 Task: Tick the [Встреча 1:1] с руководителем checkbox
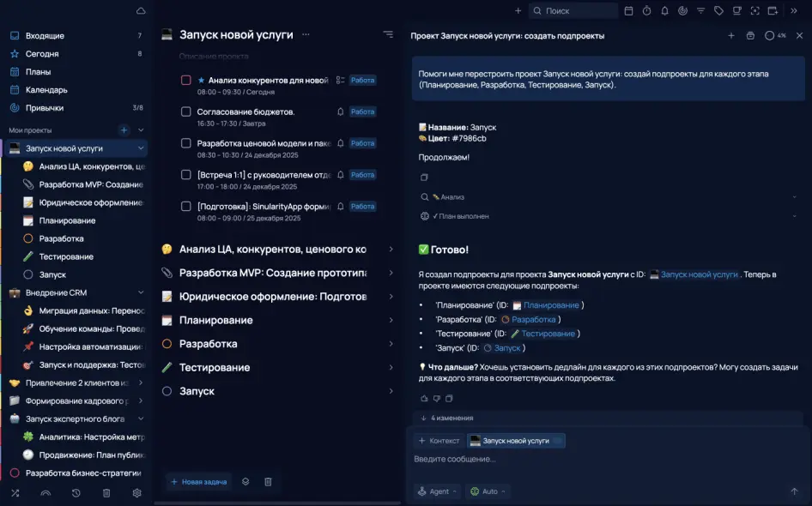(185, 175)
